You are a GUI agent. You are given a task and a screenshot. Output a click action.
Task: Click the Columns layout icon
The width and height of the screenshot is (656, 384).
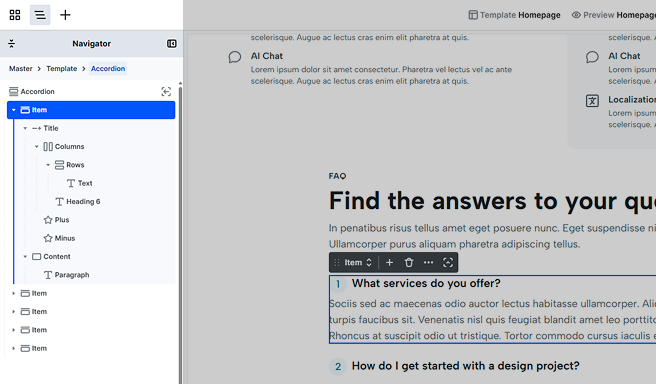pyautogui.click(x=48, y=147)
